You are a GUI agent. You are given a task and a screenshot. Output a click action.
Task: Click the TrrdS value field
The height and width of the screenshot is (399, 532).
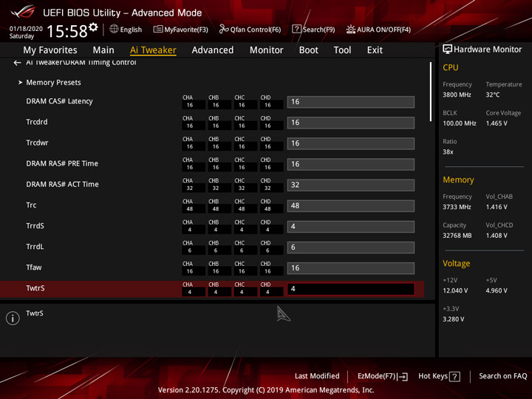tap(351, 226)
